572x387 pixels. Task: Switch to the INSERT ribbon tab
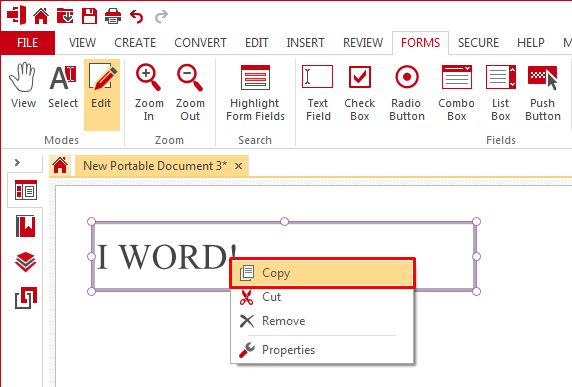pos(305,43)
